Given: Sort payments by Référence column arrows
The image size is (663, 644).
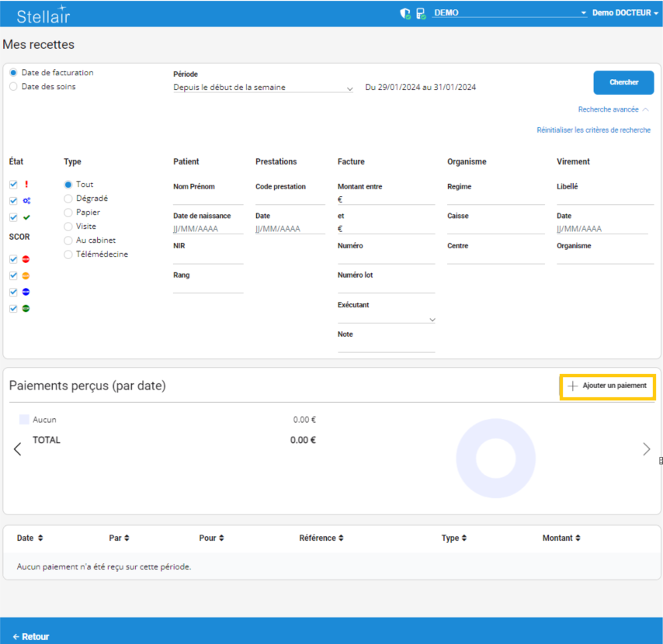Looking at the screenshot, I should coord(340,538).
